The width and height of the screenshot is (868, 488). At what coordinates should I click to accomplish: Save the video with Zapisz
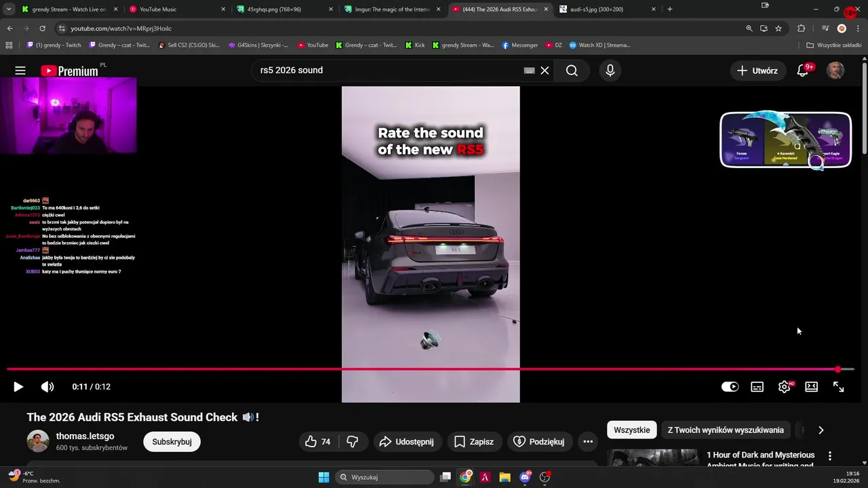474,442
